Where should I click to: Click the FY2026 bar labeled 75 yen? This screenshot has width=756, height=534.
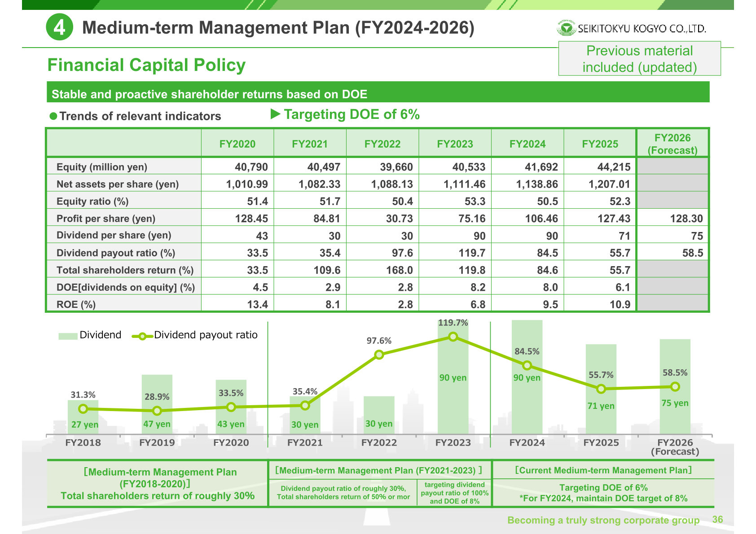tap(675, 387)
